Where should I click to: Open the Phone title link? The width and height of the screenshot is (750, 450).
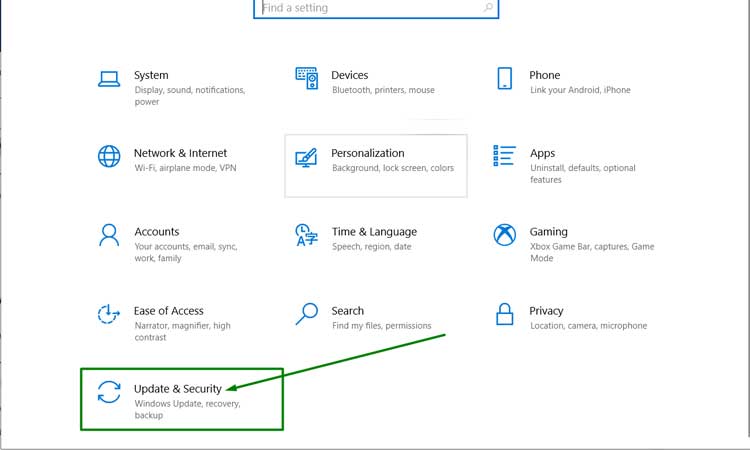tap(544, 75)
